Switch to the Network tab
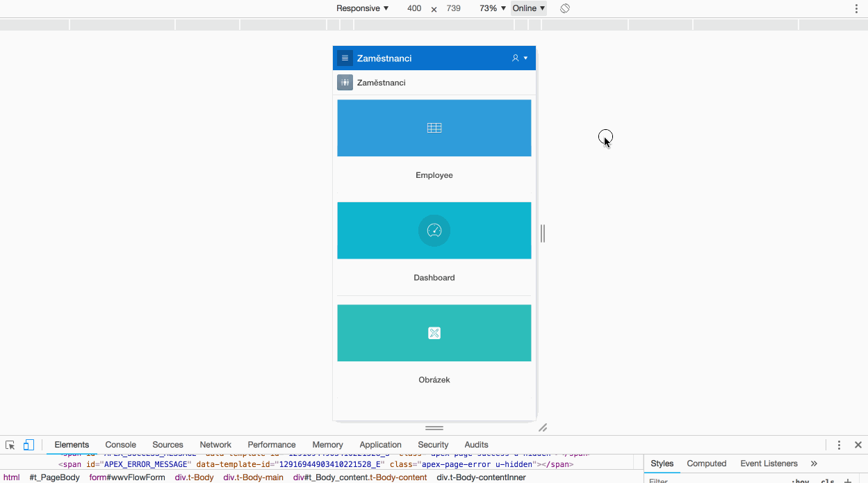Image resolution: width=868 pixels, height=483 pixels. tap(215, 445)
